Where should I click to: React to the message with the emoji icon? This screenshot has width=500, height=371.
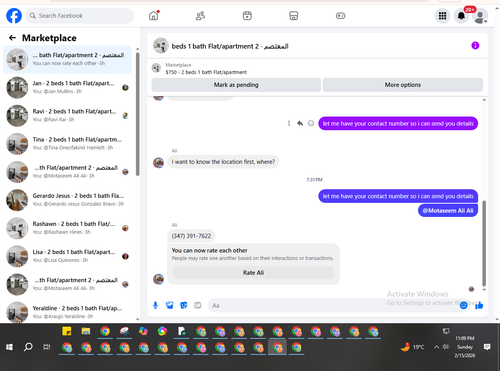[311, 123]
